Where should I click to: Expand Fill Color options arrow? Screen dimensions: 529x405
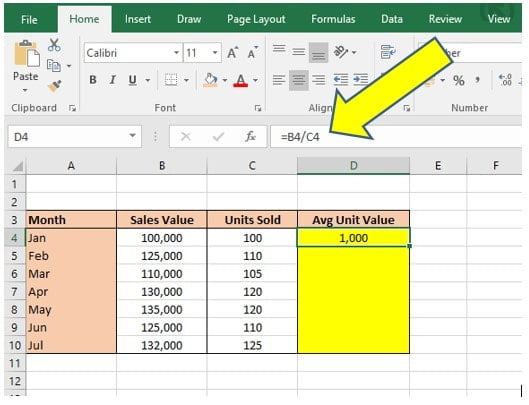225,80
